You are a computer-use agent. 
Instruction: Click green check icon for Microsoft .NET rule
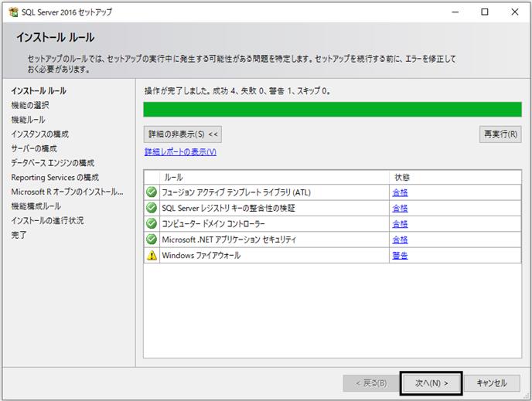pos(152,240)
